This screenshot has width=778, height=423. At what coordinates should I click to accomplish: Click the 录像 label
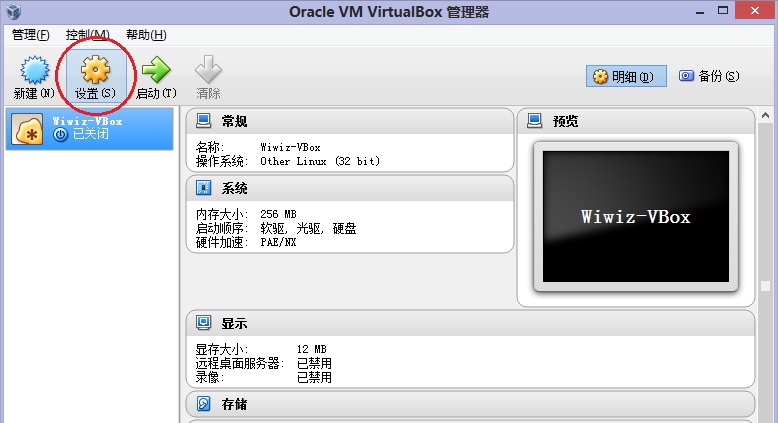(210, 377)
